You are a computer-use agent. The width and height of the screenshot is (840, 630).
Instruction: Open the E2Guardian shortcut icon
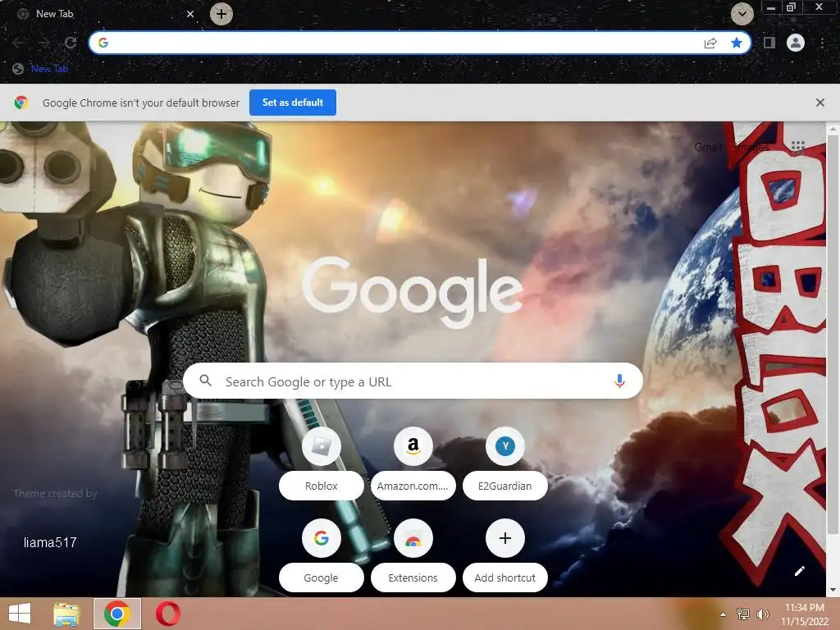(504, 445)
